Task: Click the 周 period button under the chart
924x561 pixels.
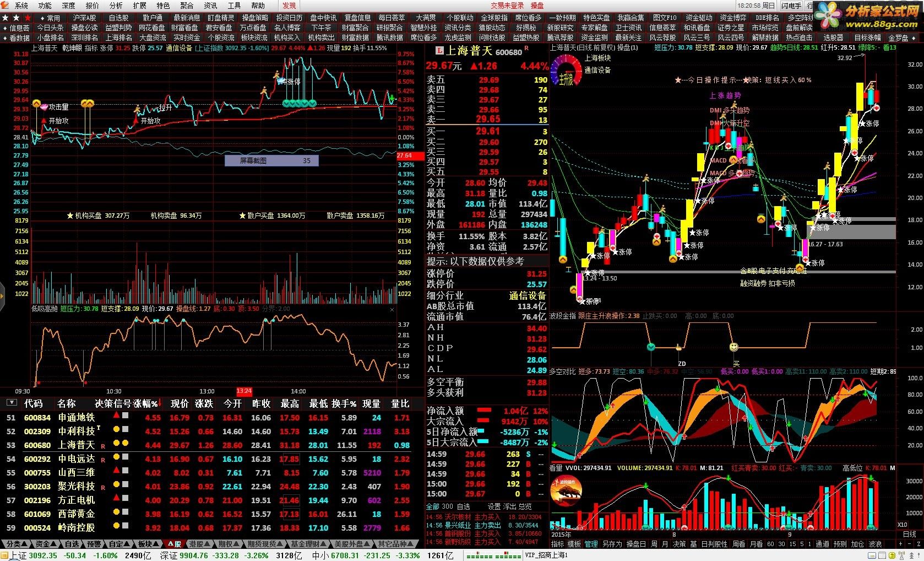Action: pyautogui.click(x=654, y=544)
